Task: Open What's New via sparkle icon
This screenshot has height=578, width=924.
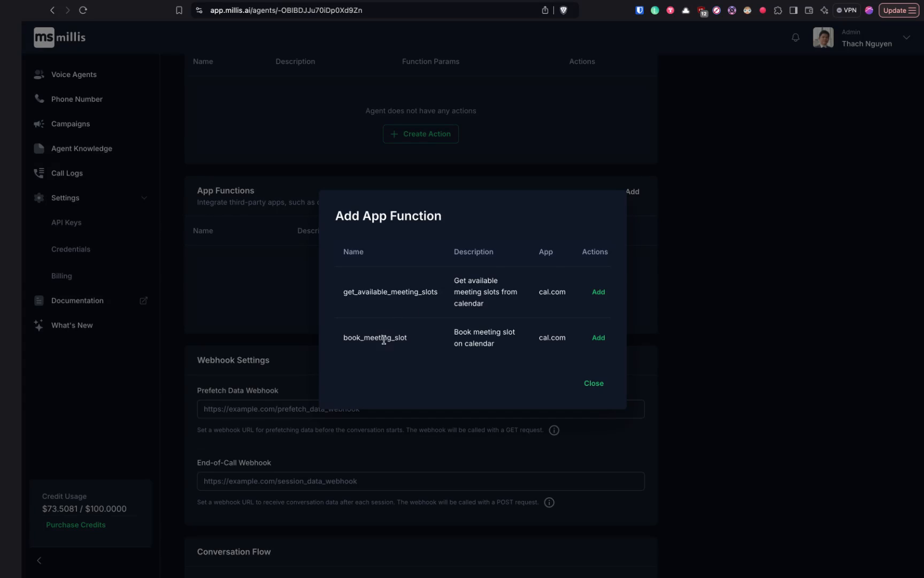Action: tap(38, 325)
